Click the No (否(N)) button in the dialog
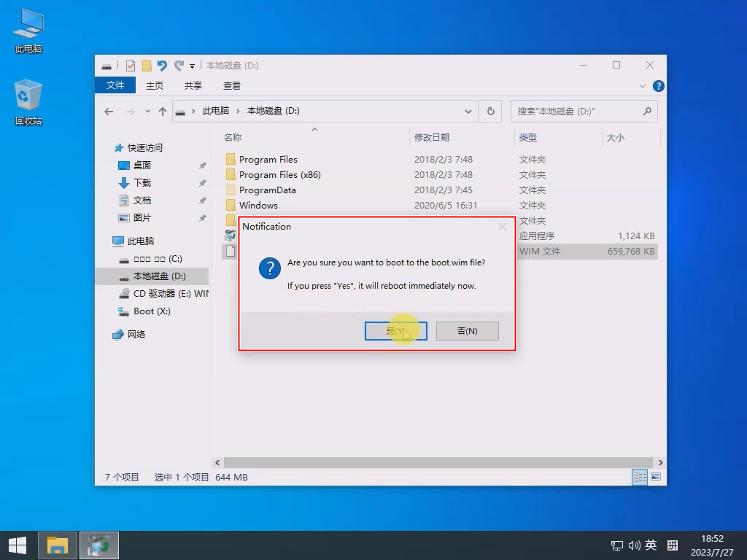 pyautogui.click(x=468, y=331)
